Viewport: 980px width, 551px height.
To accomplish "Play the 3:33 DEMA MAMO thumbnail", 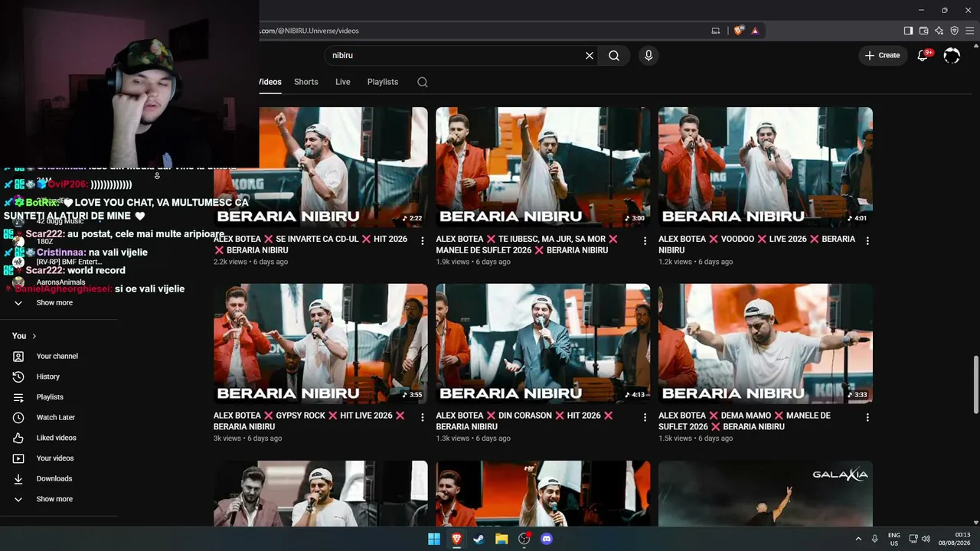I will 766,344.
